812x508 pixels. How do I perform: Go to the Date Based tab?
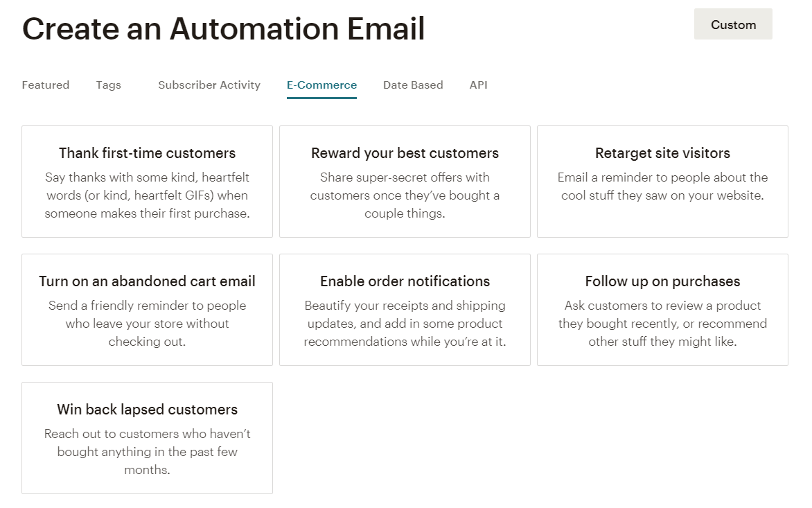tap(413, 85)
